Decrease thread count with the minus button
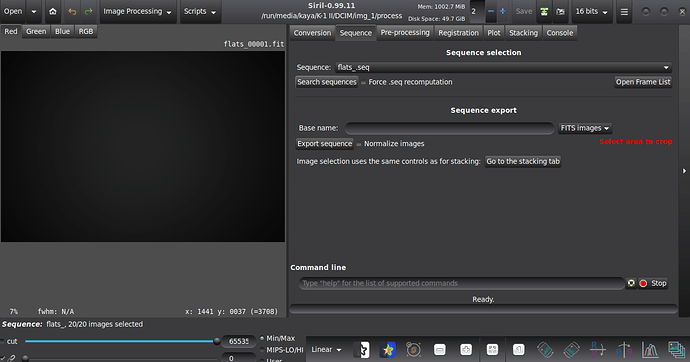Viewport: 690px width, 362px height. (x=491, y=11)
